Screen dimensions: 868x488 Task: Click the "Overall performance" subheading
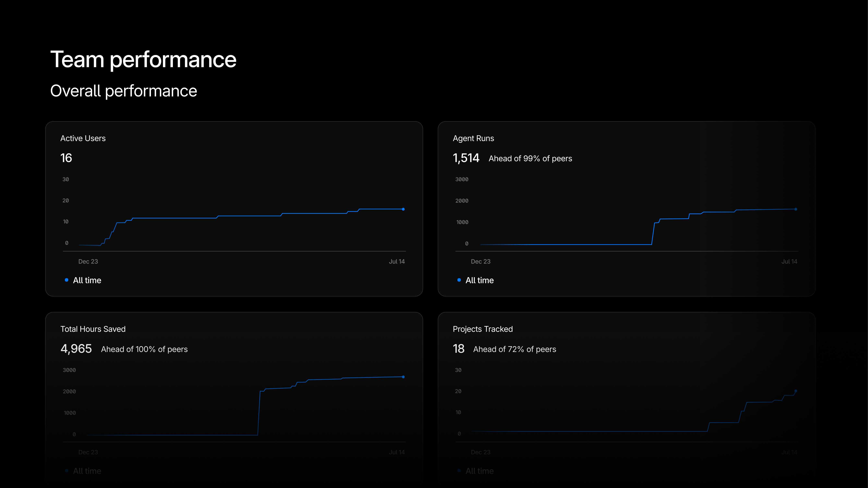click(x=124, y=91)
